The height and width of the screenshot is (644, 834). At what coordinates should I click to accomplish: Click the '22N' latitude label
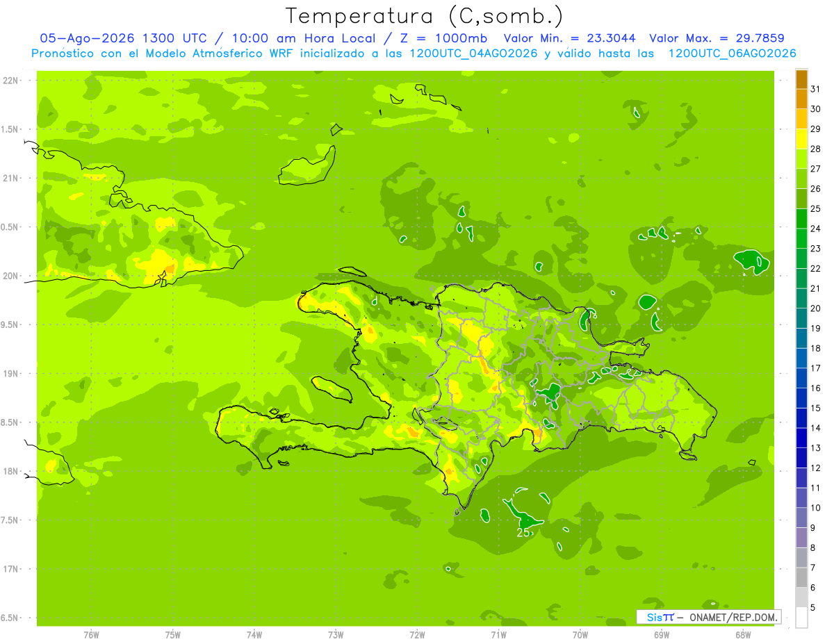(11, 80)
